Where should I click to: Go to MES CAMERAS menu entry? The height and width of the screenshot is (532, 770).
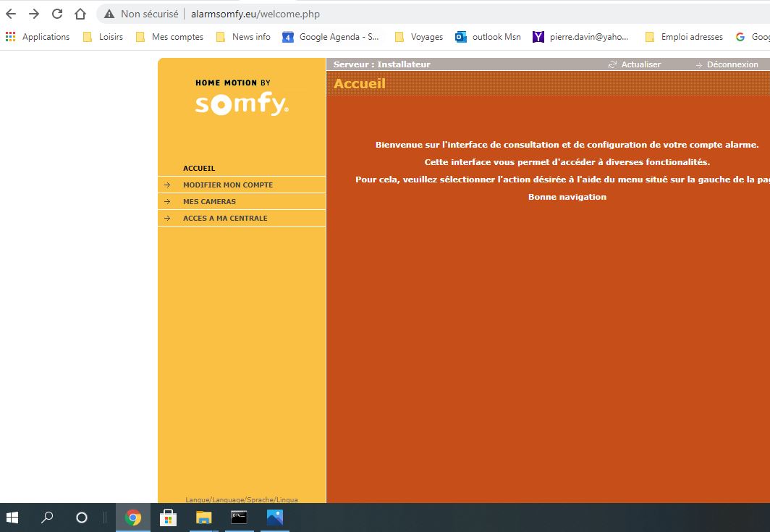209,202
